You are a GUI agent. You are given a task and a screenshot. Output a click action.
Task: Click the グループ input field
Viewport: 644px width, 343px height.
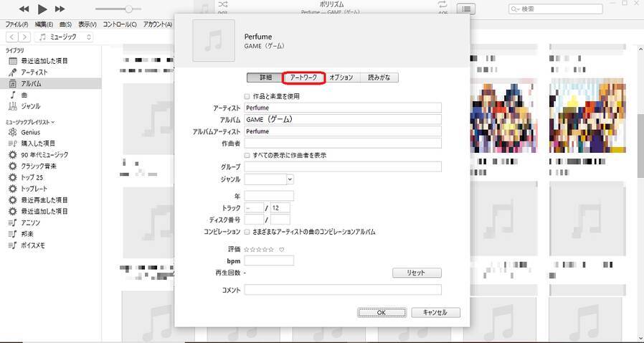tap(343, 166)
